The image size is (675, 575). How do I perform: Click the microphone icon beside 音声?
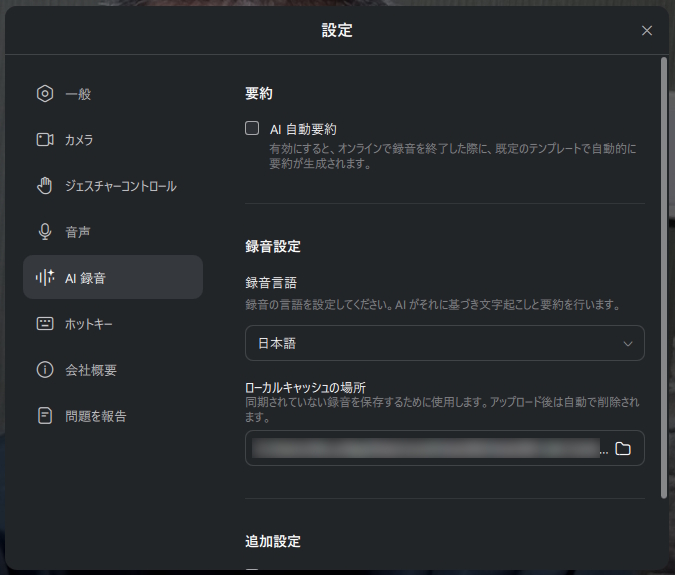point(44,232)
